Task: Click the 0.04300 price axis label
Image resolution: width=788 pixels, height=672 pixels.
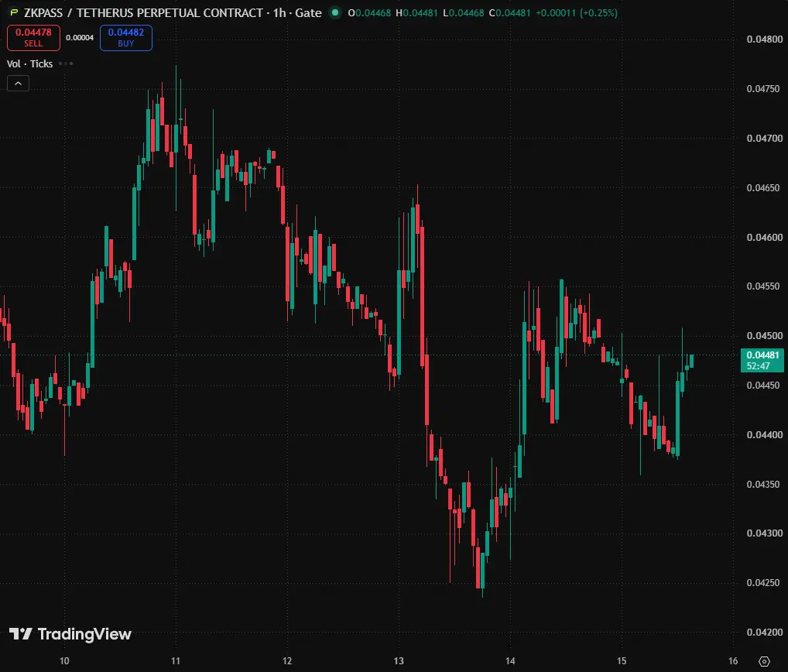Action: [x=764, y=533]
